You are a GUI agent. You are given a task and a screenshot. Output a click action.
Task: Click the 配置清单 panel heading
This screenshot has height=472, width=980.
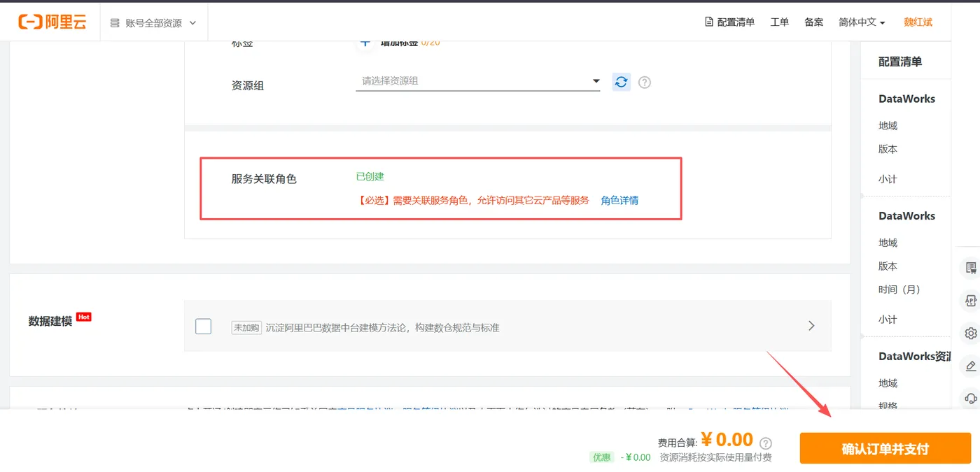coord(900,62)
